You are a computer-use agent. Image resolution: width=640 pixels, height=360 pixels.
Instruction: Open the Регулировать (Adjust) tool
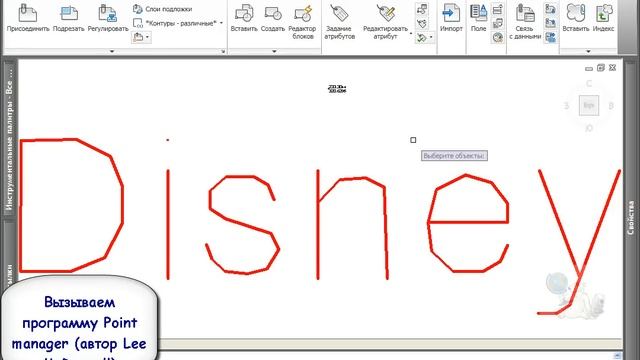click(108, 18)
